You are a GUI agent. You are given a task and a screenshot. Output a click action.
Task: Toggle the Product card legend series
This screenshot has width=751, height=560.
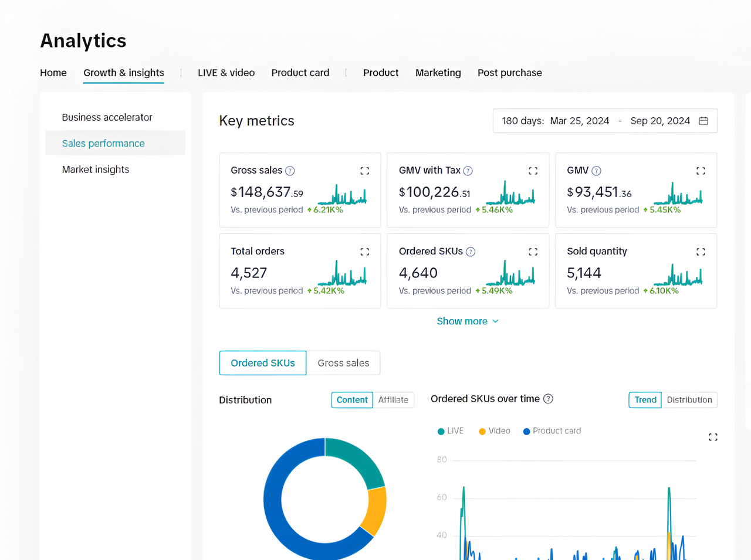pyautogui.click(x=552, y=431)
